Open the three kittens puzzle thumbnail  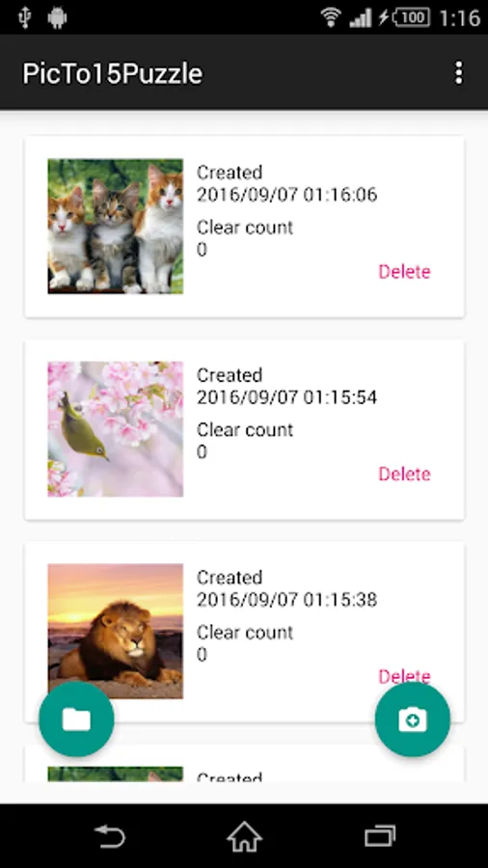(115, 226)
